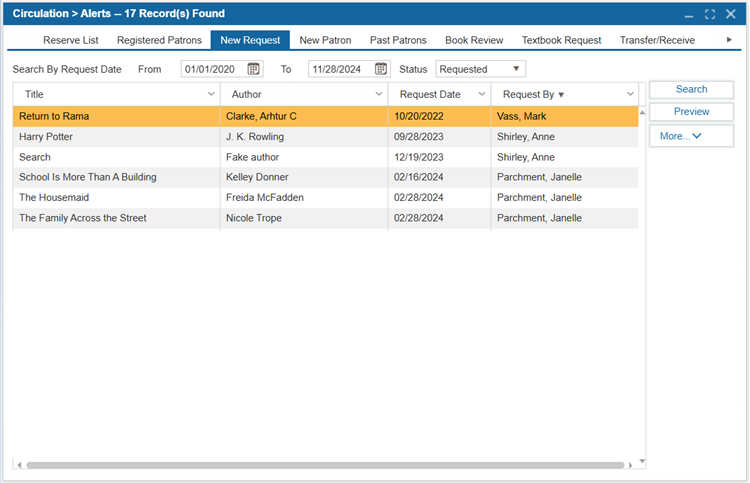The width and height of the screenshot is (750, 483).
Task: Open the More... dropdown button
Action: click(691, 136)
